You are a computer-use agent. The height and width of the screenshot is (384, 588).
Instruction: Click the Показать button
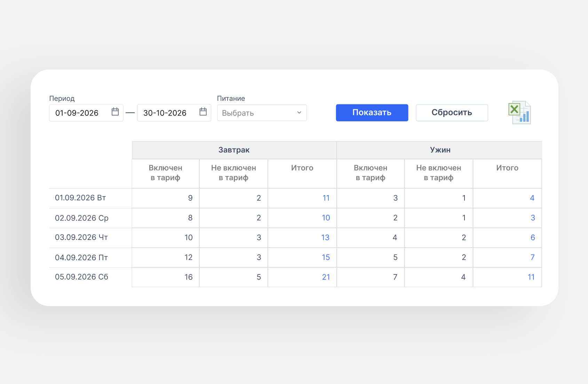pyautogui.click(x=372, y=113)
